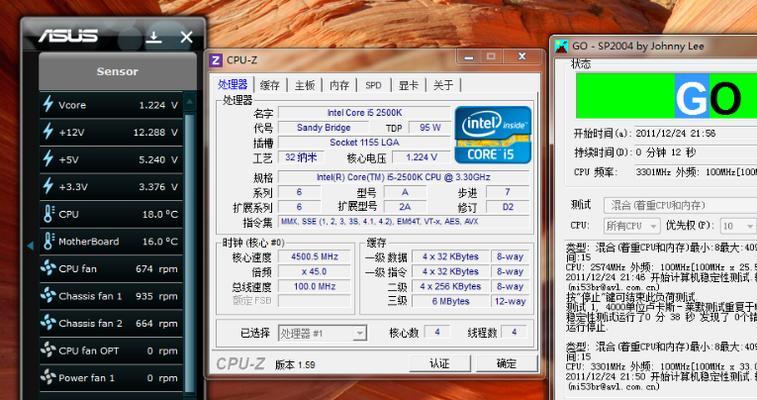Switch to the 关于 tab in CPU-Z
This screenshot has height=400, width=757.
point(443,85)
